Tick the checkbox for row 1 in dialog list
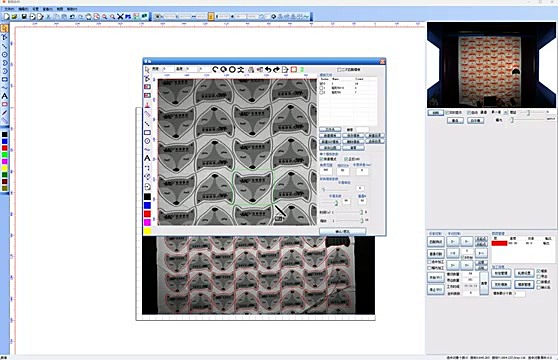The image size is (558, 360). [x=322, y=88]
